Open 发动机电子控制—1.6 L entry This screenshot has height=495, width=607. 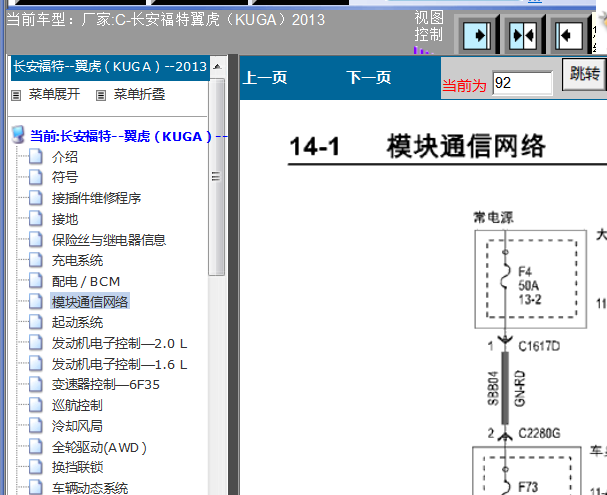tap(120, 364)
